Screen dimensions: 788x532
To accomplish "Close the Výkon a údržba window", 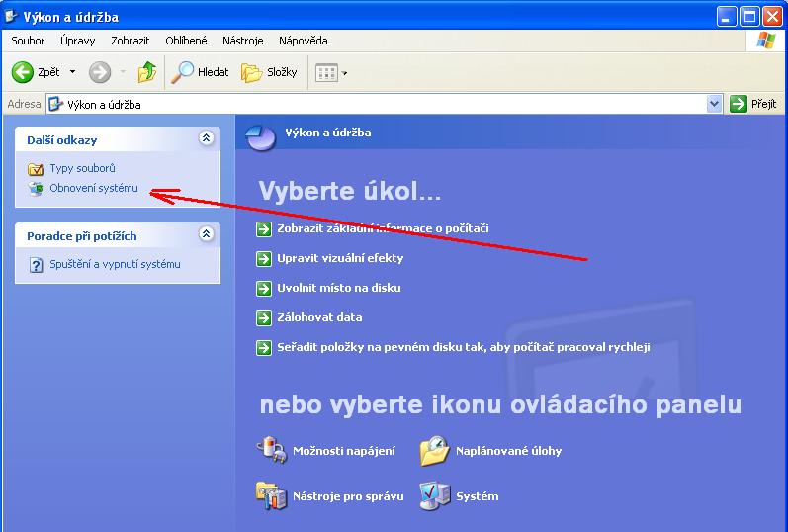I will coord(772,17).
